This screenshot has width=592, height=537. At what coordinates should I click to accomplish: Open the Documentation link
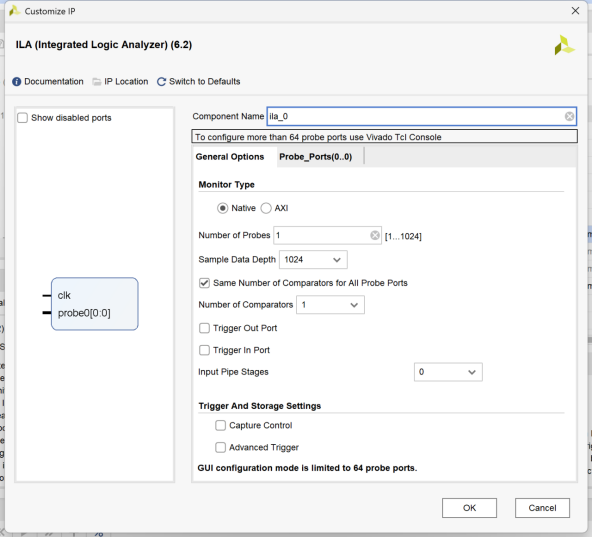(x=54, y=82)
